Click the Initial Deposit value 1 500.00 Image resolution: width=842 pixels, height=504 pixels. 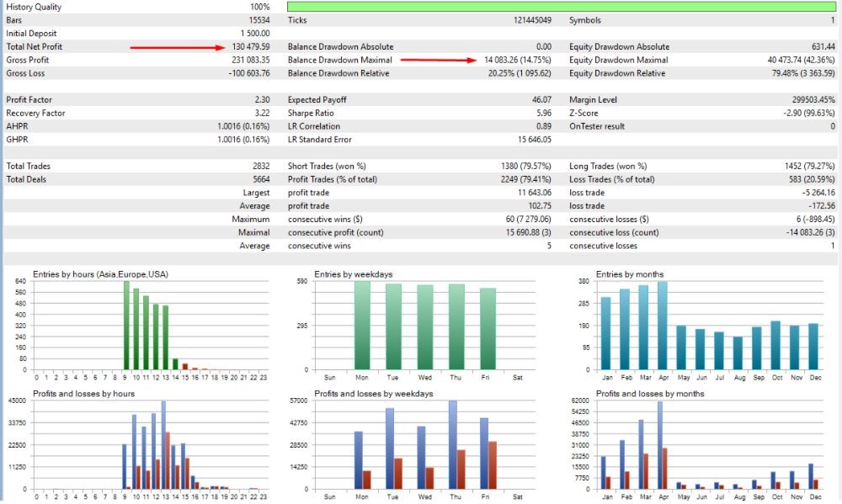click(255, 34)
